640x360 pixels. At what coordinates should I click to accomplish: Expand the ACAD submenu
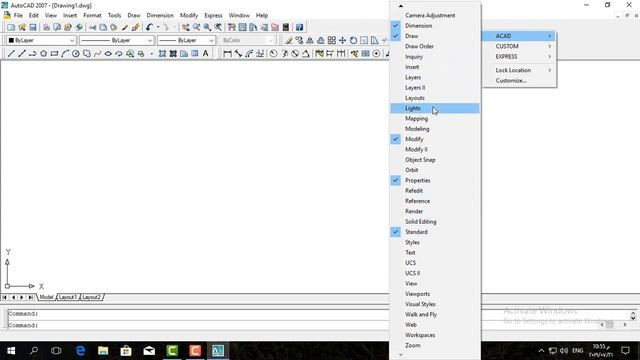(519, 36)
